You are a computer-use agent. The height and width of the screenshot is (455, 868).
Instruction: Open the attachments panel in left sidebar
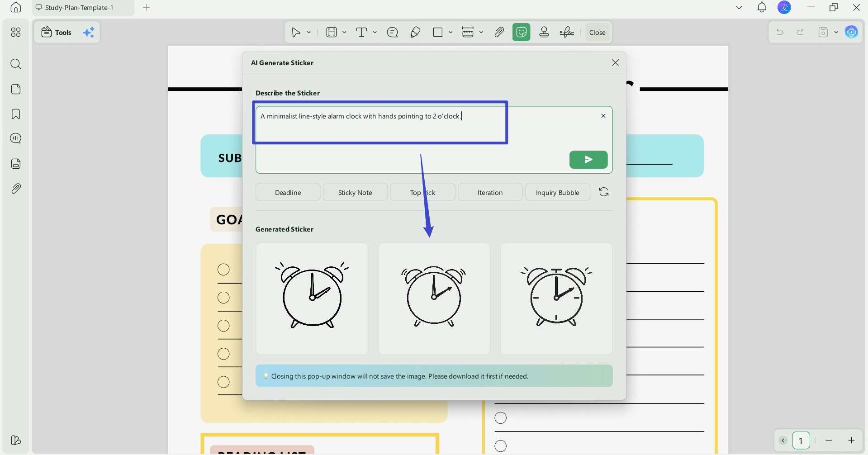coord(16,189)
